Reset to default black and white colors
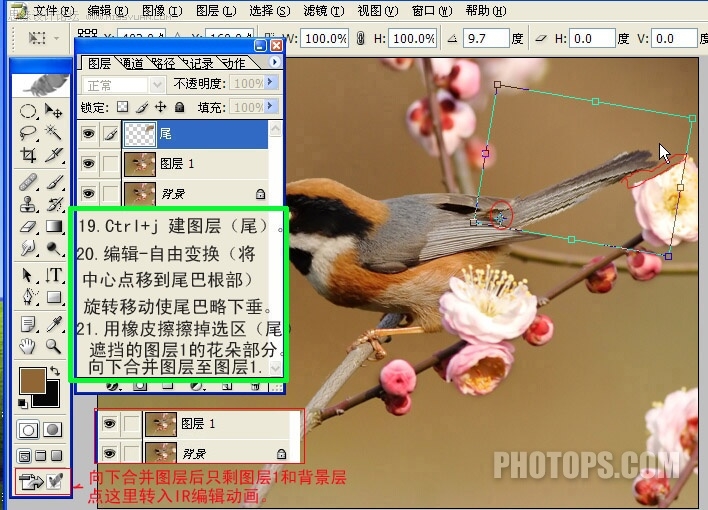 click(22, 403)
